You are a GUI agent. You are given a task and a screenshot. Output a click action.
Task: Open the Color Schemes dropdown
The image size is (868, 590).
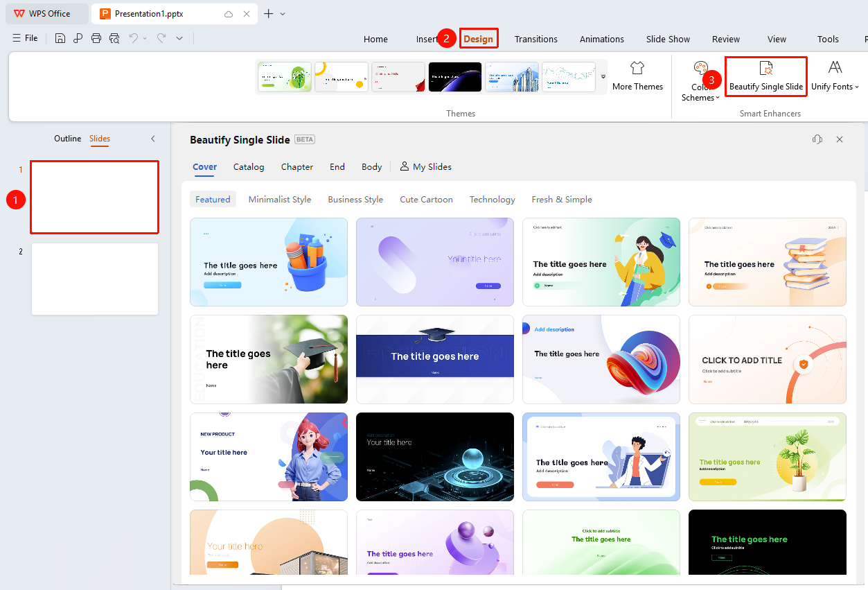pos(701,82)
